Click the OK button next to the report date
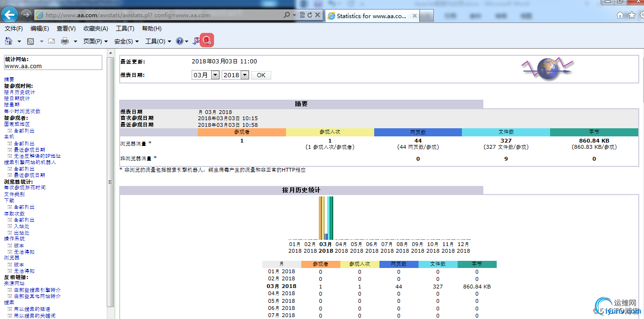The image size is (644, 319). coord(261,75)
